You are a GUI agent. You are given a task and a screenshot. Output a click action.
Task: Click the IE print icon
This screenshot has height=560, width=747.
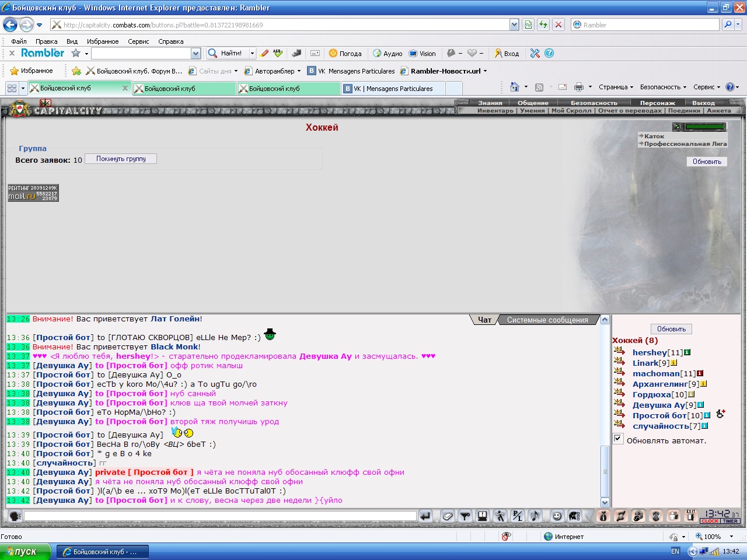578,87
